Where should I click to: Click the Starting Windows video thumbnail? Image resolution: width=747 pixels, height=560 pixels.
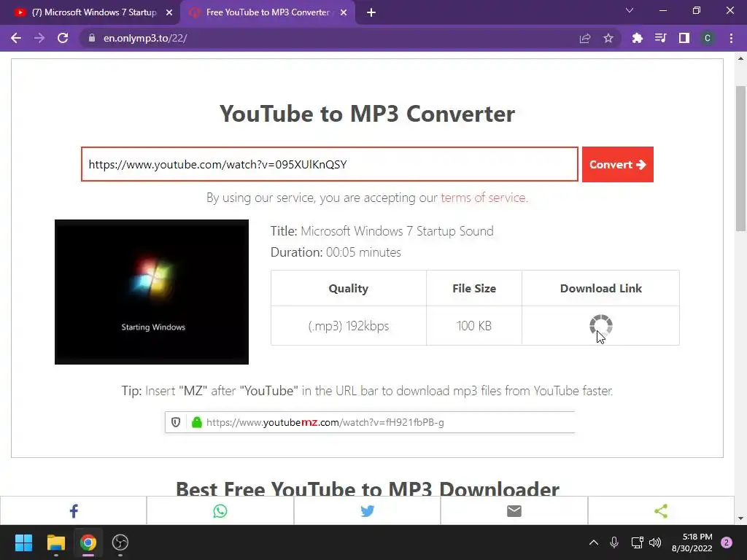[152, 292]
